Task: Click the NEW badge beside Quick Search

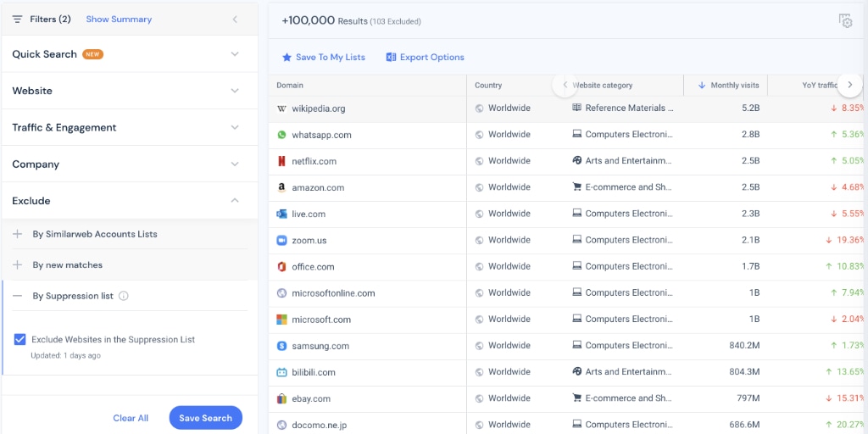Action: point(93,54)
